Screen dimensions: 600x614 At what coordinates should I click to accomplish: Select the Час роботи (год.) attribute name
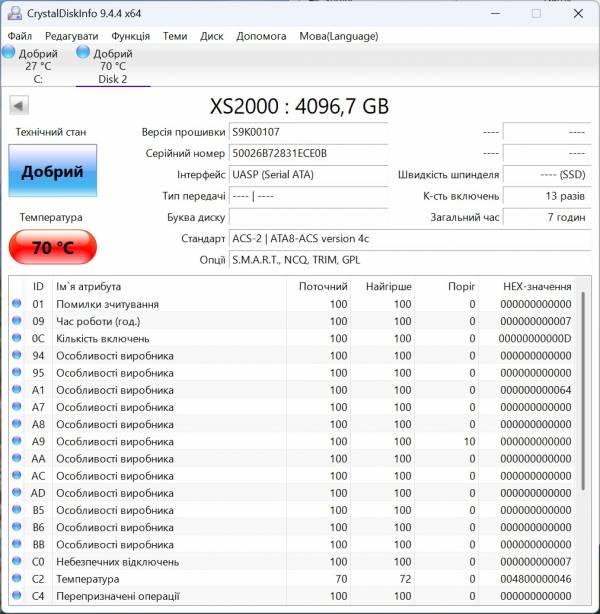pos(98,321)
